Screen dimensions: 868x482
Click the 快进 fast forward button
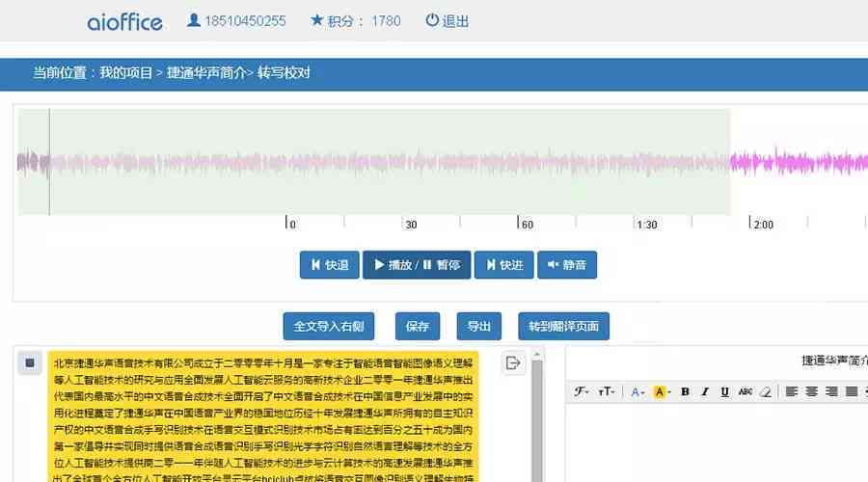(504, 265)
